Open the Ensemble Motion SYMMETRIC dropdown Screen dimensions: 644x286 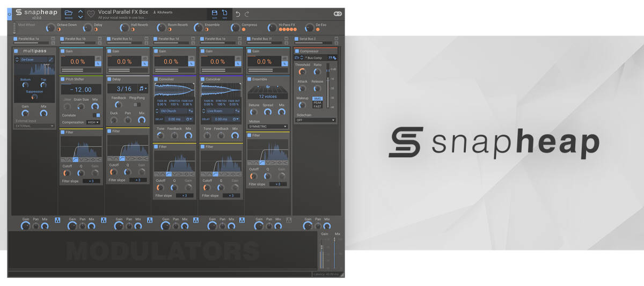click(268, 127)
